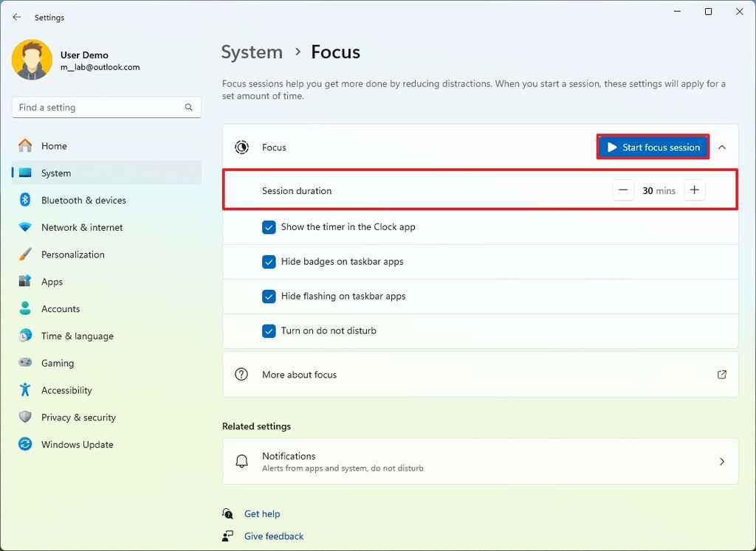Open Accessibility via its person icon
Image resolution: width=756 pixels, height=551 pixels.
pyautogui.click(x=24, y=390)
